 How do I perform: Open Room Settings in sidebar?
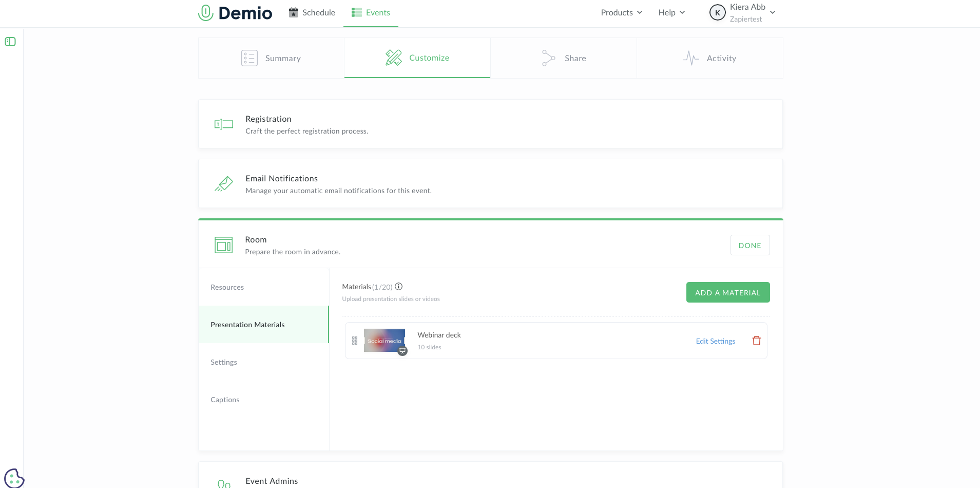click(x=264, y=362)
